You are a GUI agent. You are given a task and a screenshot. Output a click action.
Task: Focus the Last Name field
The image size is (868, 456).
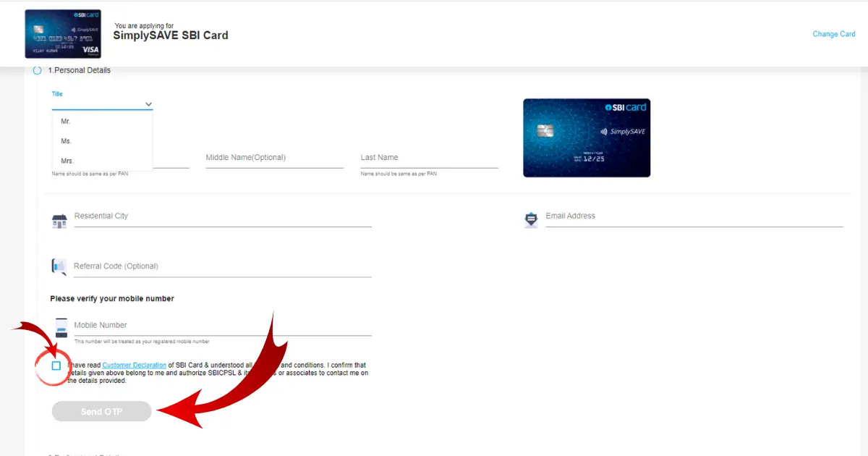pos(429,159)
